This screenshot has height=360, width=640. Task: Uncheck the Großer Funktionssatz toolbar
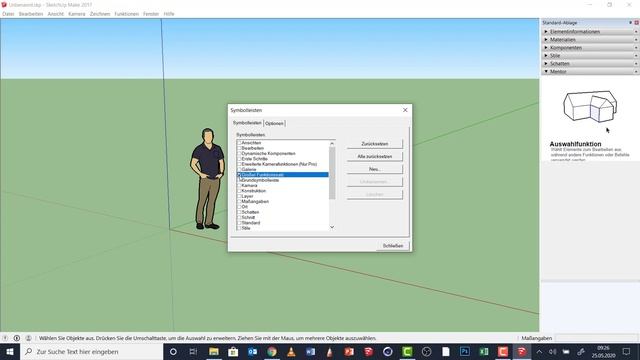pyautogui.click(x=239, y=175)
